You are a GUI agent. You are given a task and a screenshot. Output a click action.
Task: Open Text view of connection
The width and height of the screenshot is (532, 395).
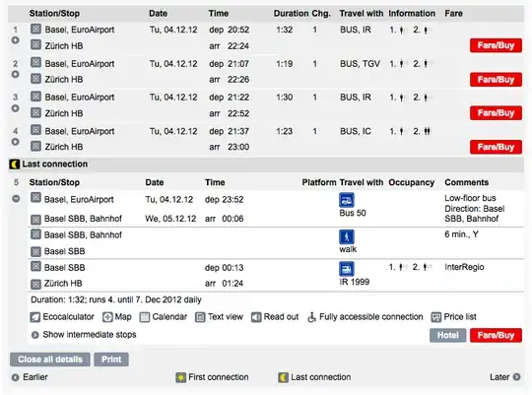tap(200, 317)
